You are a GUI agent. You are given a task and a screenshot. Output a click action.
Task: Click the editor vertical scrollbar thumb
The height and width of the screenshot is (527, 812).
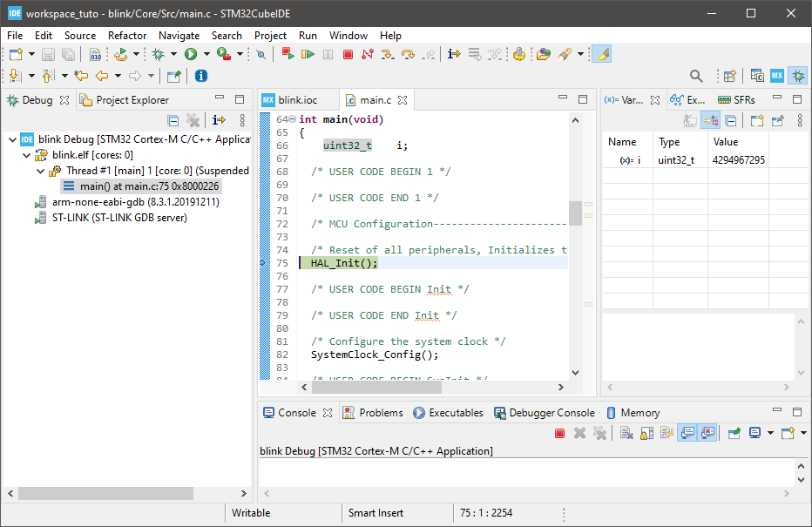point(575,213)
